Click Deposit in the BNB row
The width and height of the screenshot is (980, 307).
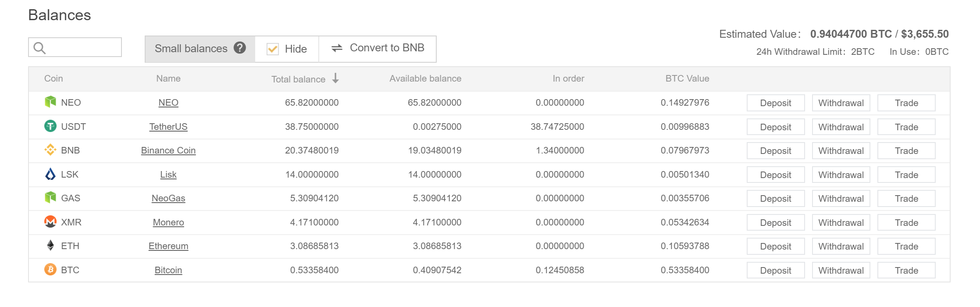click(x=776, y=151)
